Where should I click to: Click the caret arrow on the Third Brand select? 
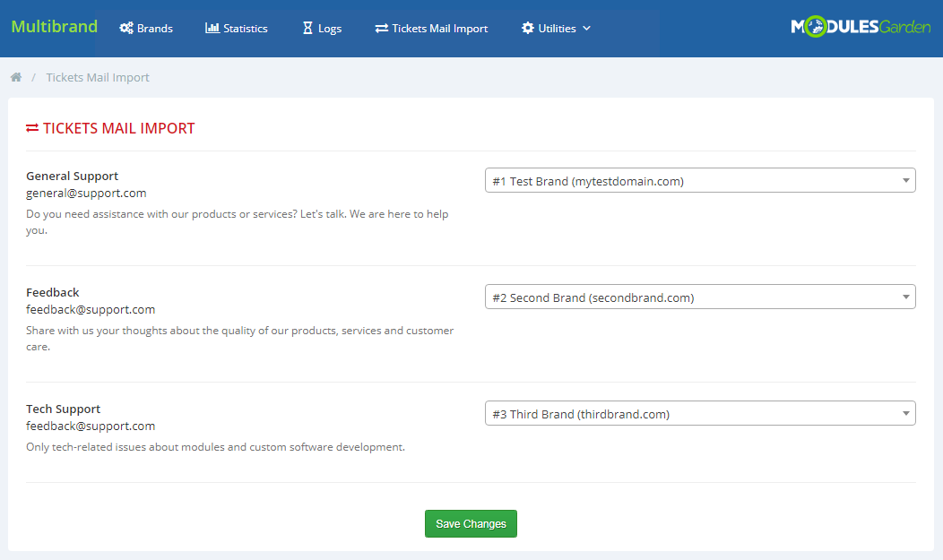tap(904, 412)
